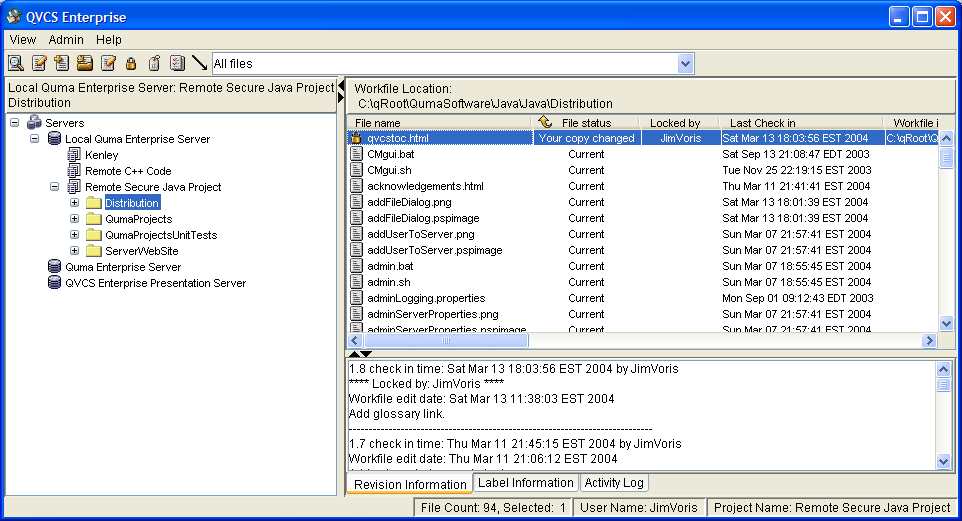Open the Admin menu
Image resolution: width=962 pixels, height=521 pixels.
pyautogui.click(x=66, y=39)
